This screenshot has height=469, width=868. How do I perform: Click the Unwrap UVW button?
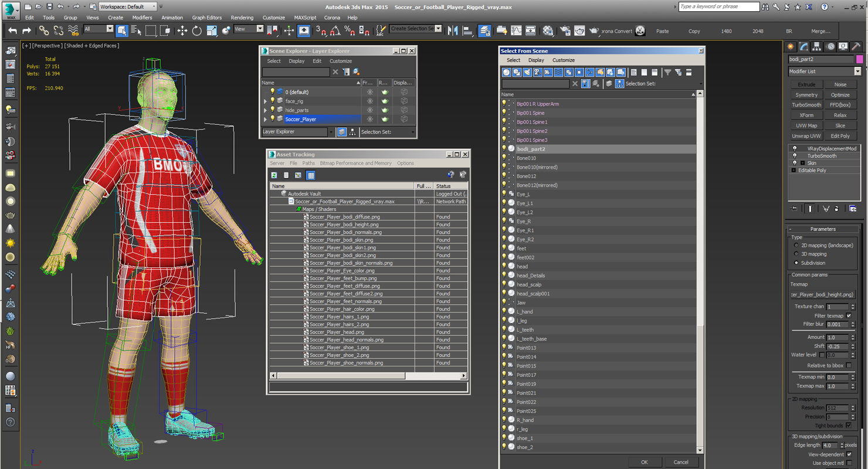pyautogui.click(x=806, y=136)
